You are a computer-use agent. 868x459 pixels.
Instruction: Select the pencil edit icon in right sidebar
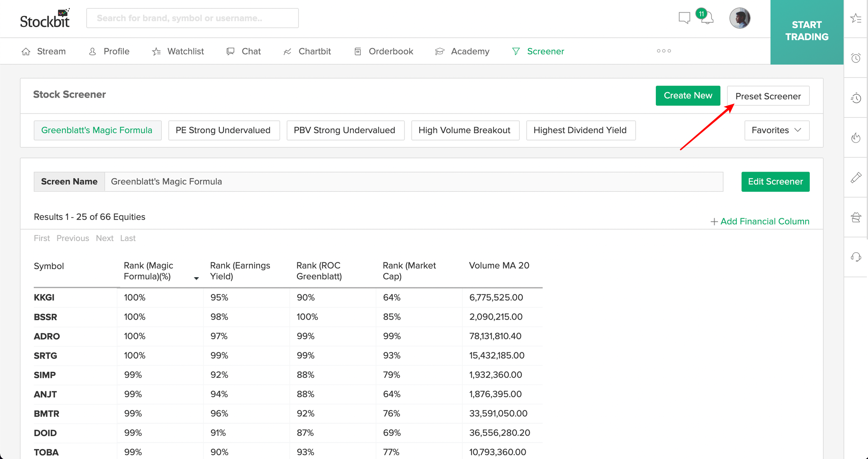tap(856, 178)
